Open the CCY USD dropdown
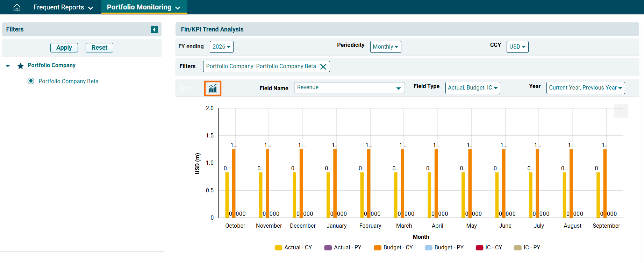Image resolution: width=644 pixels, height=263 pixels. click(517, 47)
